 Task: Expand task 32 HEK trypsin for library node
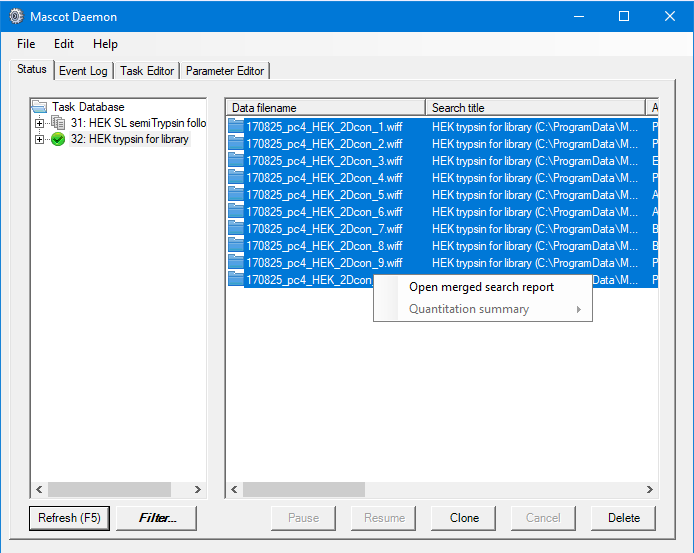(x=39, y=139)
